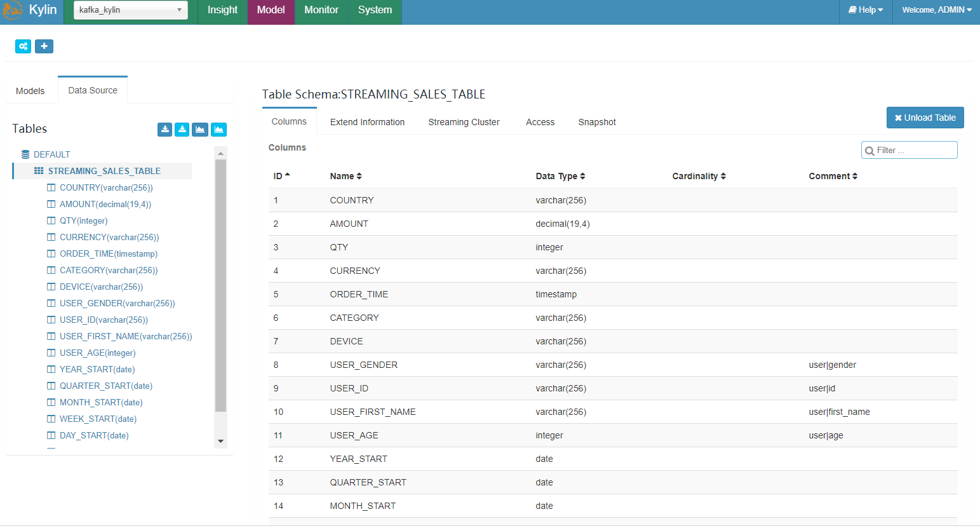Select USER_GENDER(varchar(256)) tree entry
Image resolution: width=980 pixels, height=528 pixels.
(117, 303)
